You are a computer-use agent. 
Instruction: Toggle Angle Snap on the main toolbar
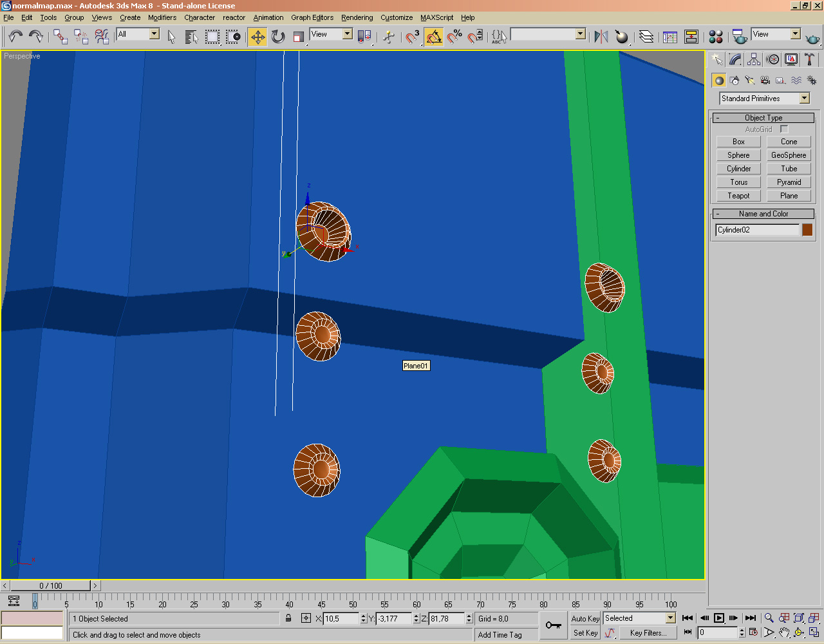click(434, 37)
